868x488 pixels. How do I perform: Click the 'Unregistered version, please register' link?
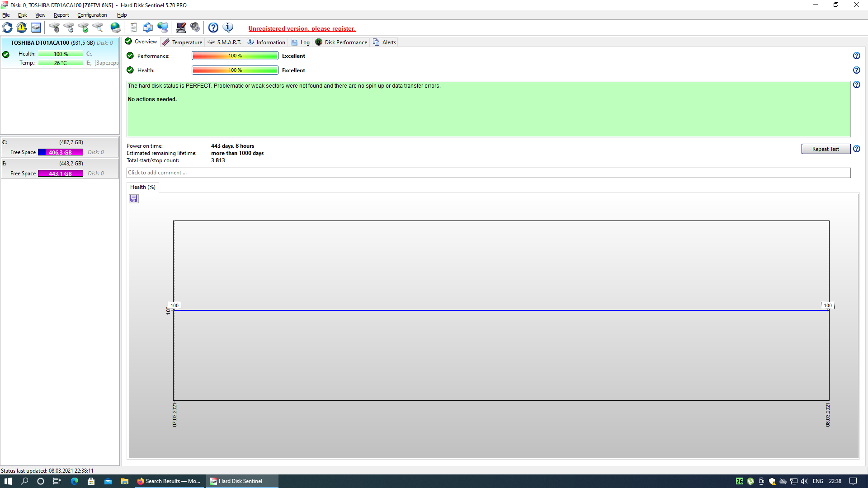(x=302, y=28)
